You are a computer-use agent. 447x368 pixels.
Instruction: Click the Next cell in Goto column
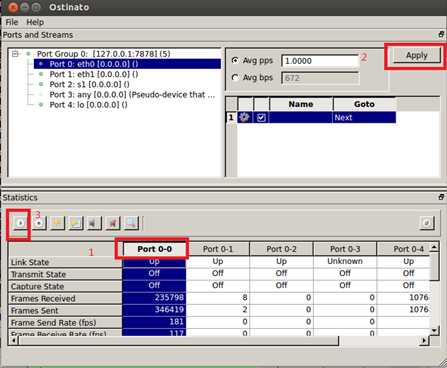click(364, 117)
